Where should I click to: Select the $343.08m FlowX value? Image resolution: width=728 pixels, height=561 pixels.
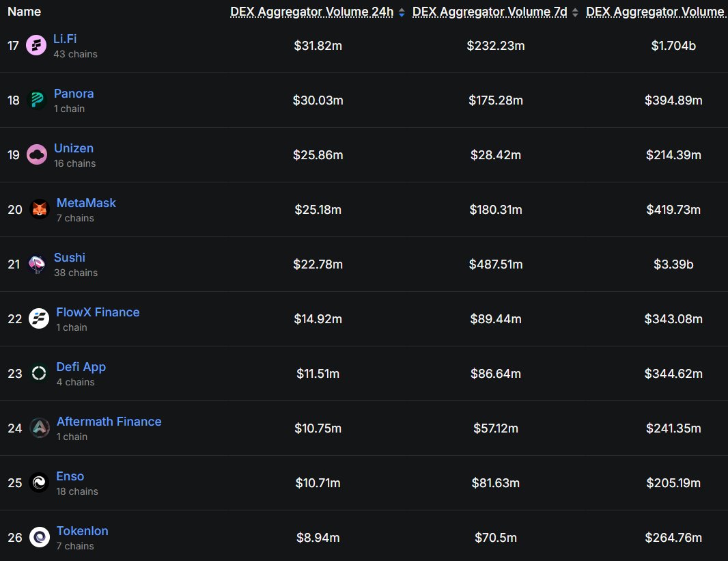pyautogui.click(x=673, y=318)
